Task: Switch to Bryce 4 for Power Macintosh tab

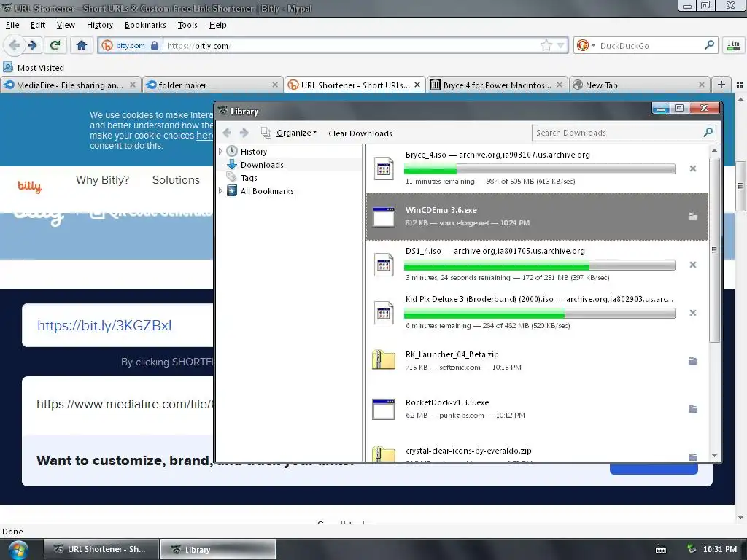Action: (497, 85)
